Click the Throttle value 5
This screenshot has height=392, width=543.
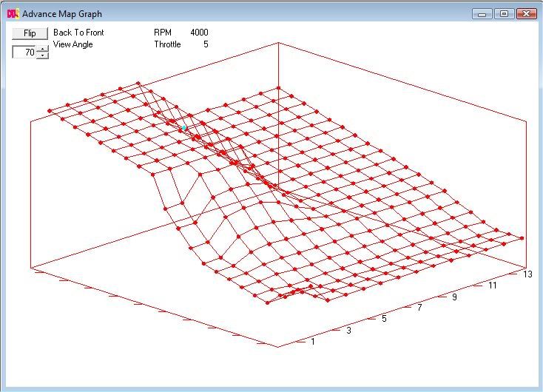point(206,44)
